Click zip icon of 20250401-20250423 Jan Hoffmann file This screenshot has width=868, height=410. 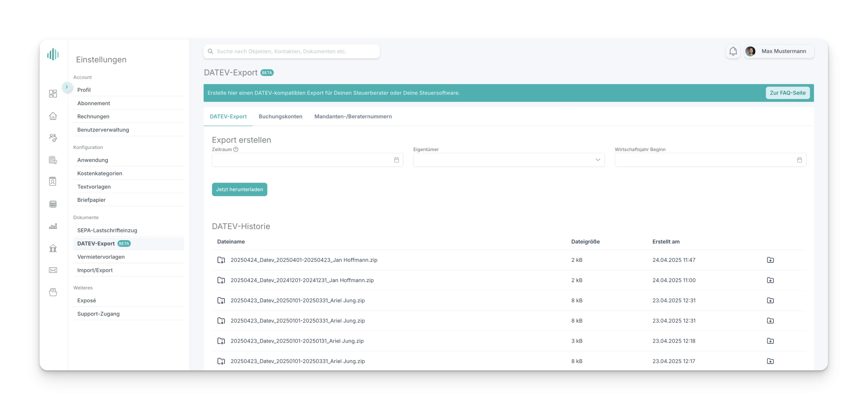221,260
